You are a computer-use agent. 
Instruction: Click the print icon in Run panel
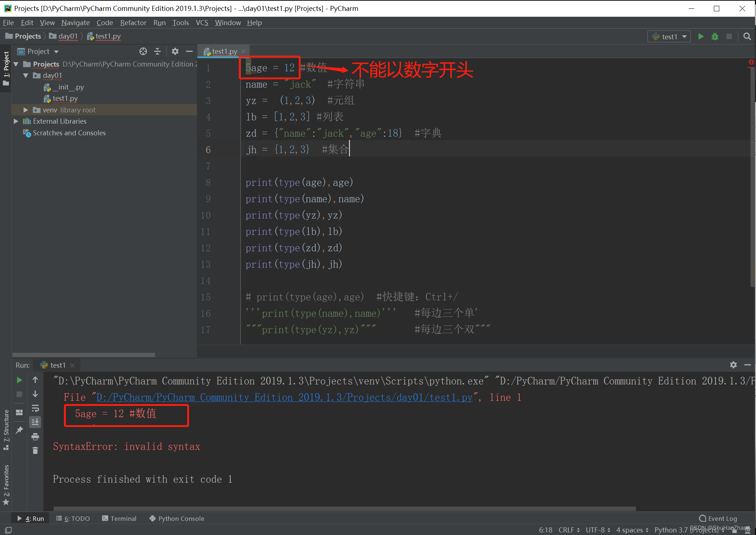(35, 436)
